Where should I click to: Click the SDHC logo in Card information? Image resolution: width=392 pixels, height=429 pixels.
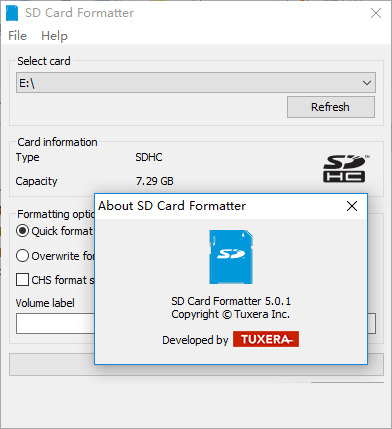(x=345, y=168)
